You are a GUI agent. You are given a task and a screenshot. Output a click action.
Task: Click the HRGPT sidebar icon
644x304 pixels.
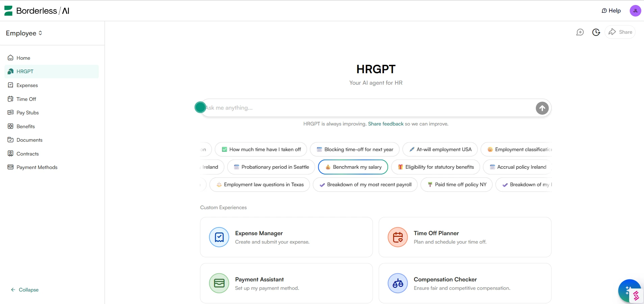point(10,72)
